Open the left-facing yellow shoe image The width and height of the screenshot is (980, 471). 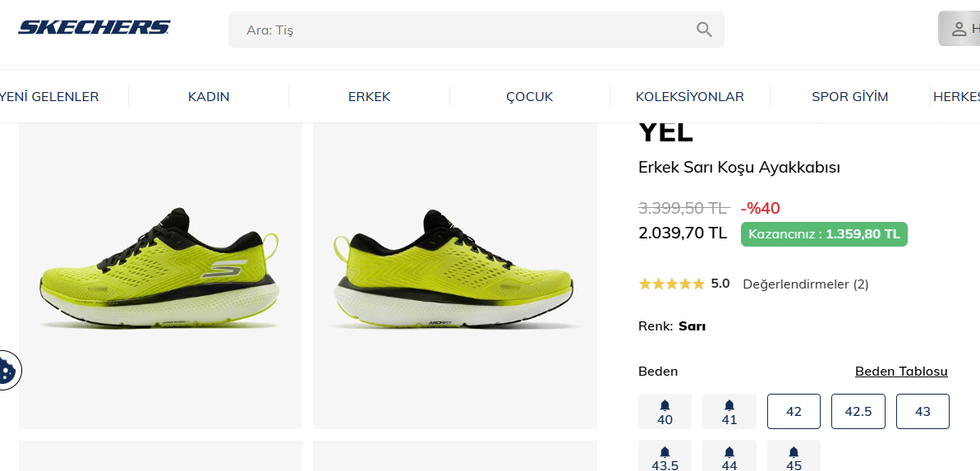[161, 275]
